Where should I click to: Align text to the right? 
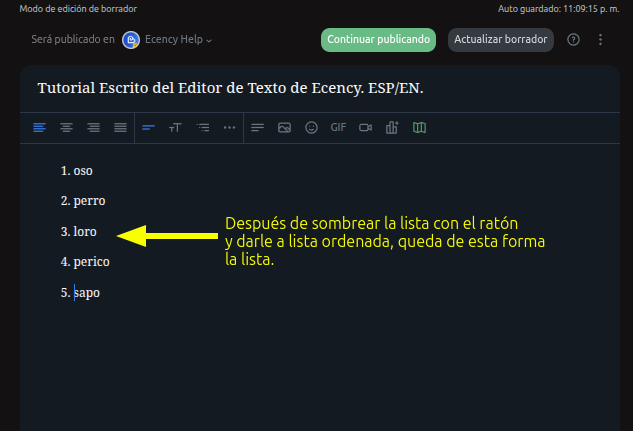coord(93,128)
